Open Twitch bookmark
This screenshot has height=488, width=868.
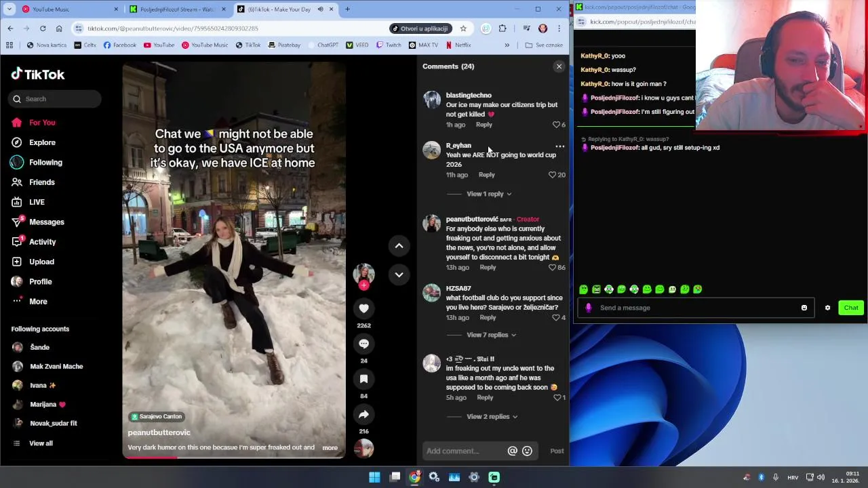[x=389, y=45]
